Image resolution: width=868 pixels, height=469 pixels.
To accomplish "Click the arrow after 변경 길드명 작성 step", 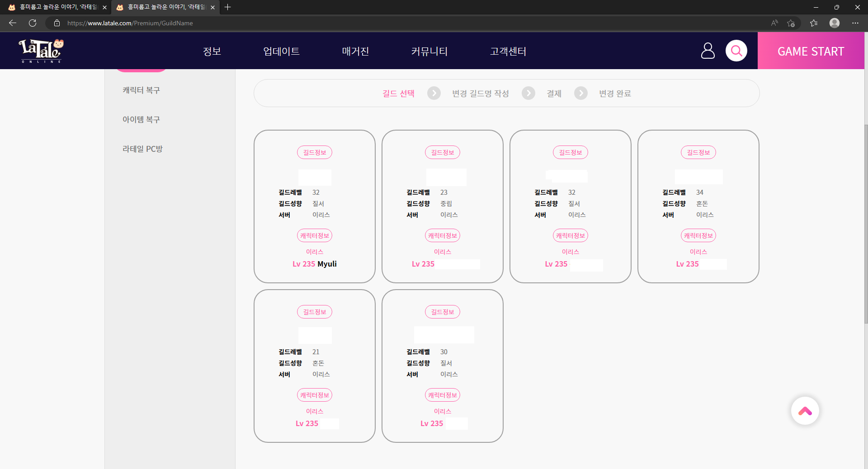I will click(528, 93).
